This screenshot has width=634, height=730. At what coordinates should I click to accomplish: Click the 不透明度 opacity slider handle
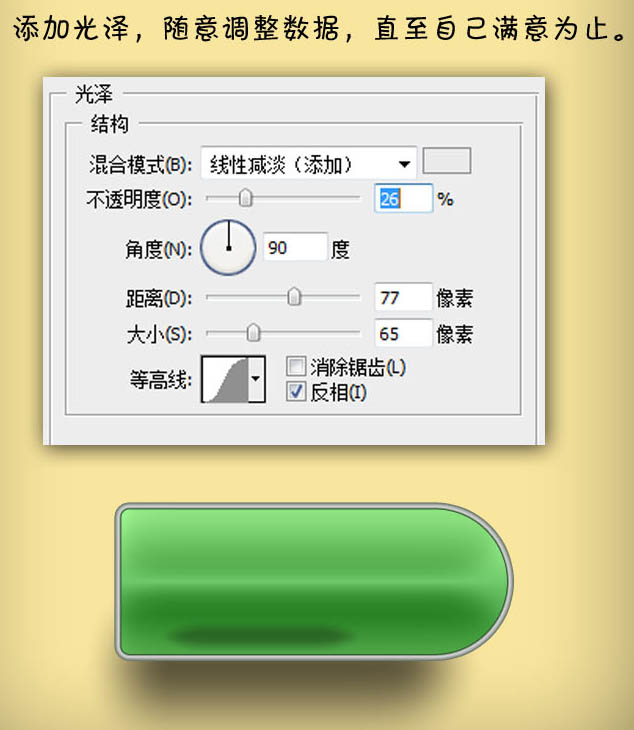pos(246,198)
